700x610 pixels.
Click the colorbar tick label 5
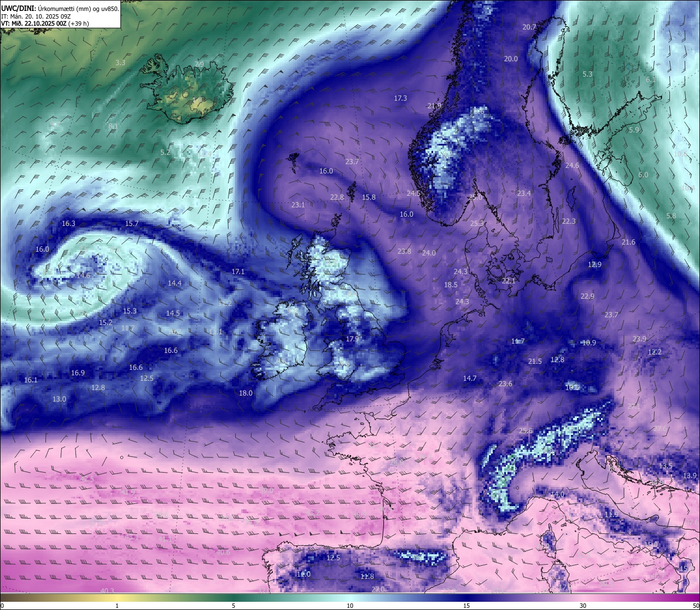[234, 606]
